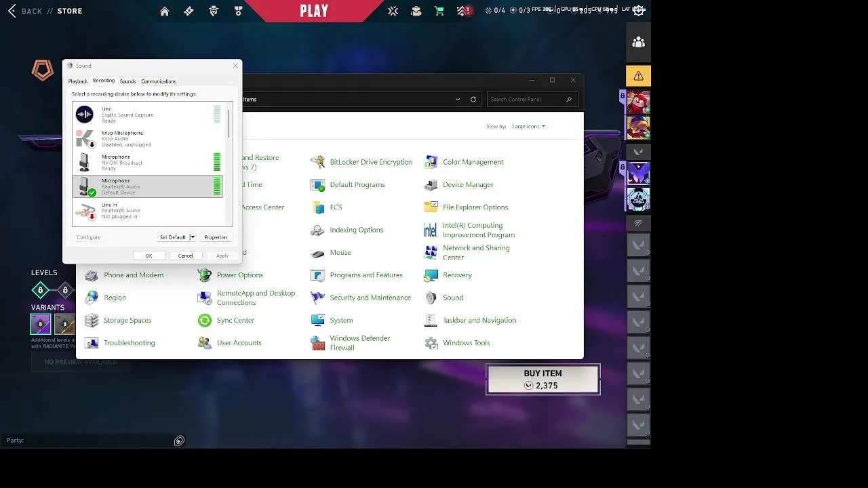
Task: Open the Recovery item
Action: (457, 275)
